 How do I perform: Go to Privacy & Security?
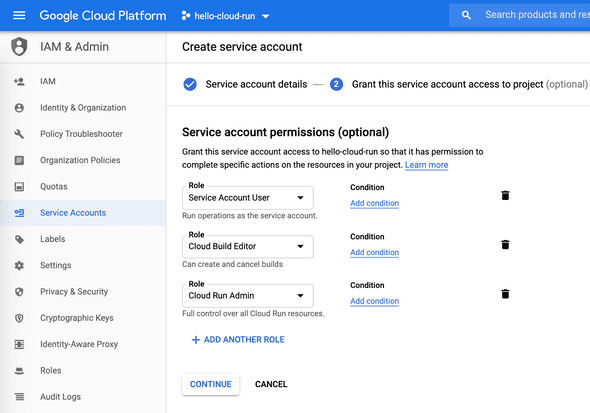pyautogui.click(x=83, y=292)
